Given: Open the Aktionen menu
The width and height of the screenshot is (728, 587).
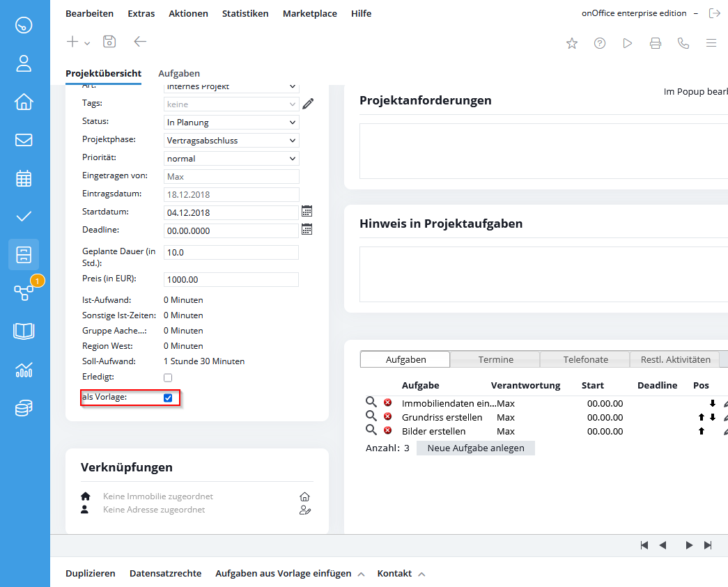Looking at the screenshot, I should coord(189,13).
